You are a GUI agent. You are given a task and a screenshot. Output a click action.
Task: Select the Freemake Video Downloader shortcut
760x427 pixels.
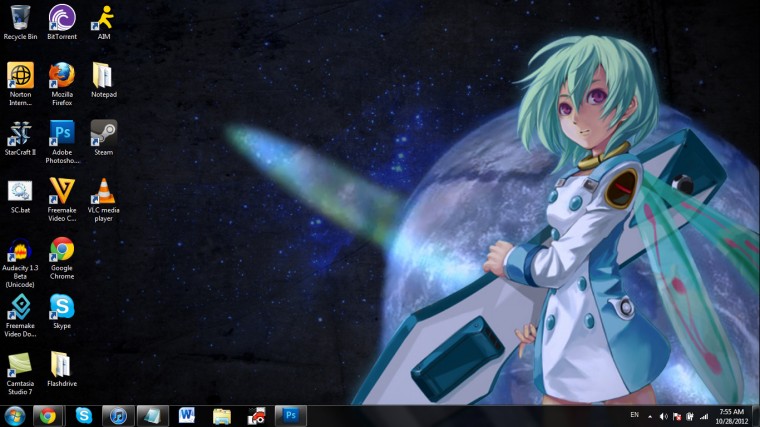(x=20, y=316)
